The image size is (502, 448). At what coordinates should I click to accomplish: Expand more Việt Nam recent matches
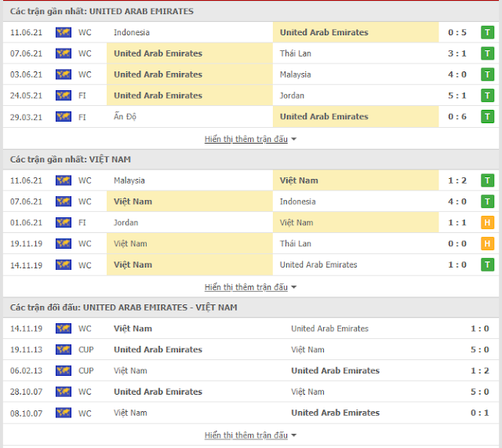[x=250, y=287]
